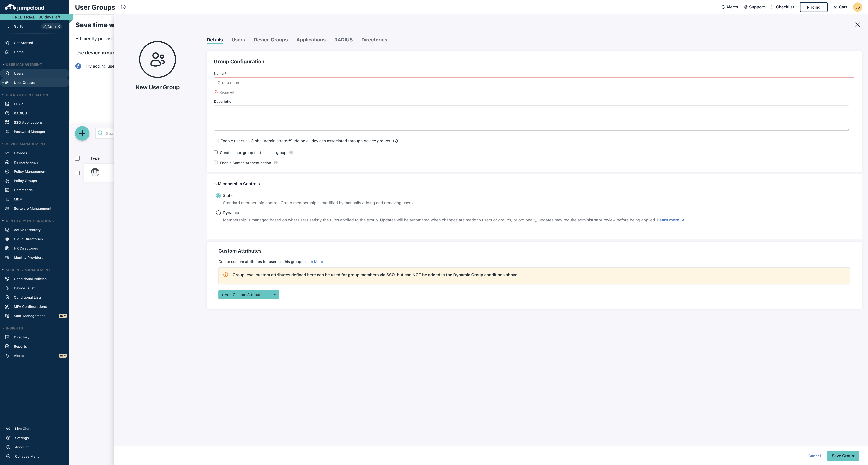Check the first group row checkbox
This screenshot has width=868, height=465.
[77, 173]
